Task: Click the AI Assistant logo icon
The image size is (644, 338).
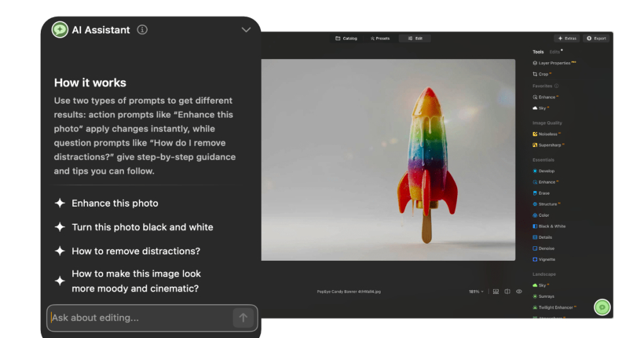Action: tap(60, 30)
